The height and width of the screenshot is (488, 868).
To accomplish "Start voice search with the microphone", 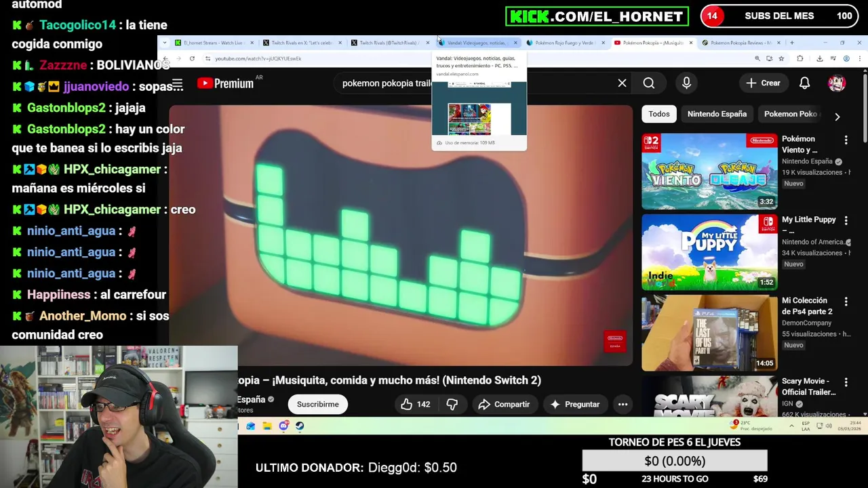I will point(686,83).
